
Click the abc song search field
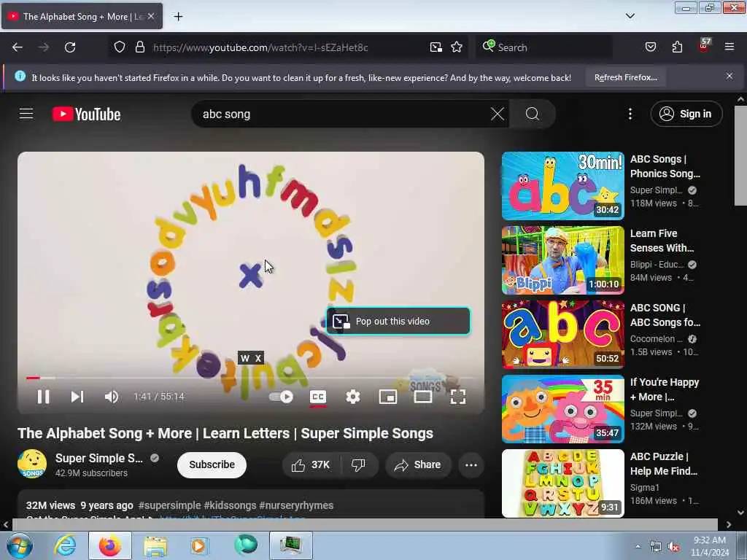[343, 114]
